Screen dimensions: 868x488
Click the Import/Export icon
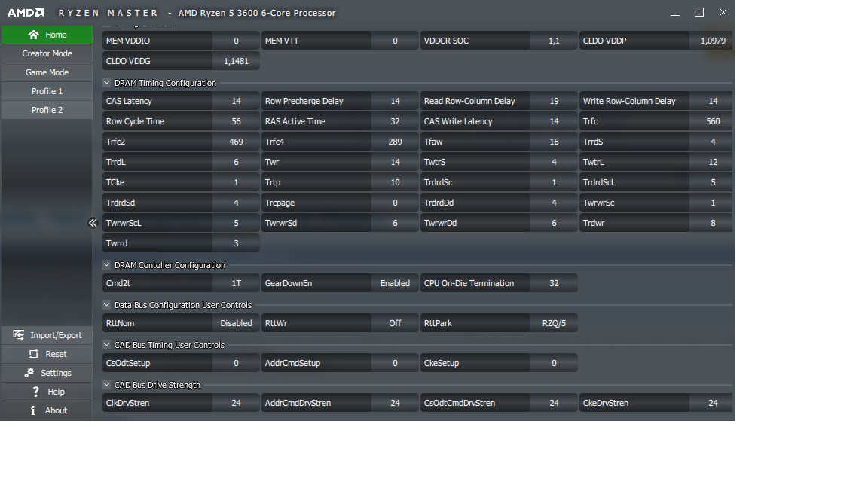click(18, 335)
